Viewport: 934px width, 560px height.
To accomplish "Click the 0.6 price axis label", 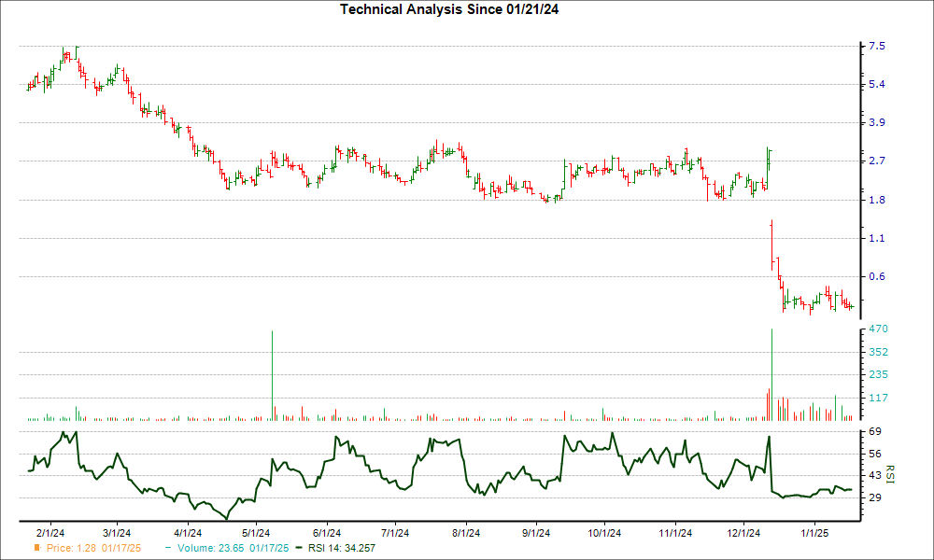I will pos(877,276).
